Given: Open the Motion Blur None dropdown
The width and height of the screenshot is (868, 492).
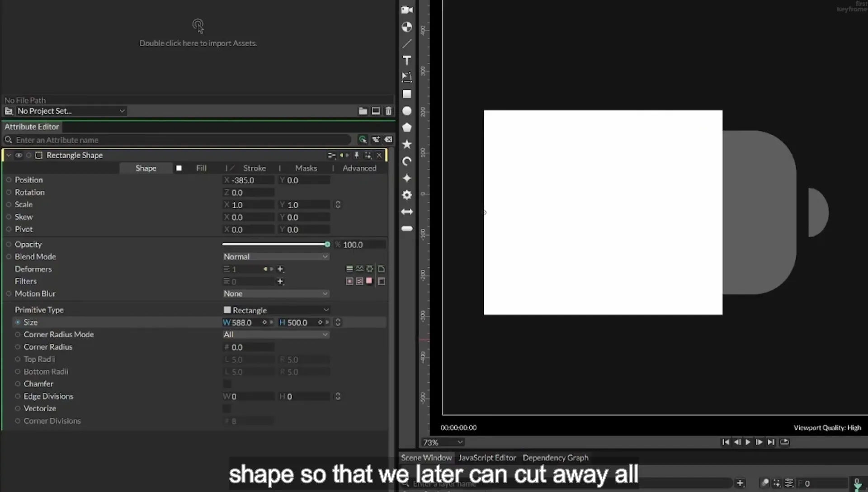Looking at the screenshot, I should coord(276,293).
